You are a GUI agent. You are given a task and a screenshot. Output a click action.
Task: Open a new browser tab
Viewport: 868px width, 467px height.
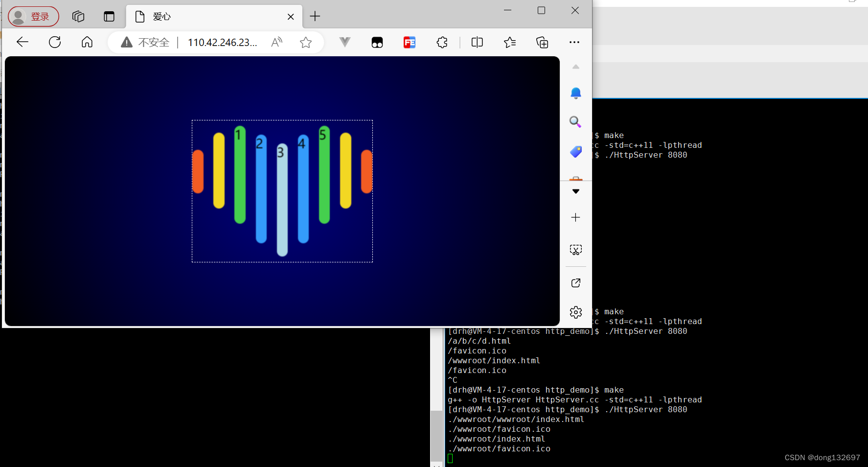point(315,17)
